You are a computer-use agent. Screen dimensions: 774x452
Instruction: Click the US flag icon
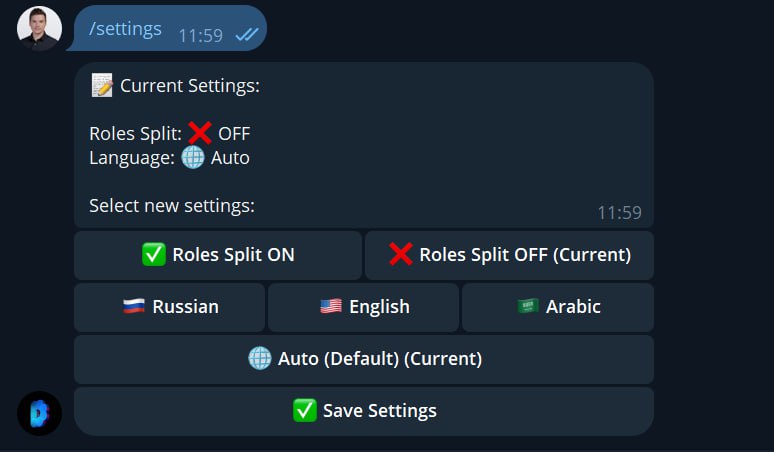pyautogui.click(x=331, y=306)
